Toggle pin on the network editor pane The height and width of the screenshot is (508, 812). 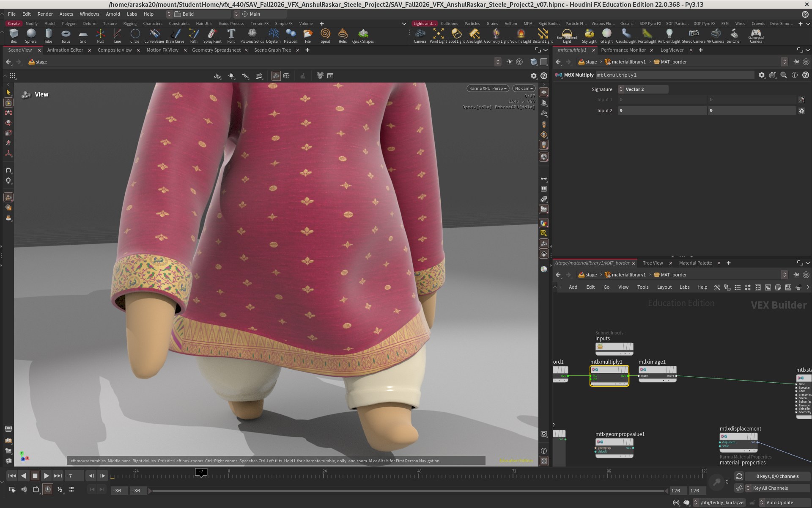[796, 275]
